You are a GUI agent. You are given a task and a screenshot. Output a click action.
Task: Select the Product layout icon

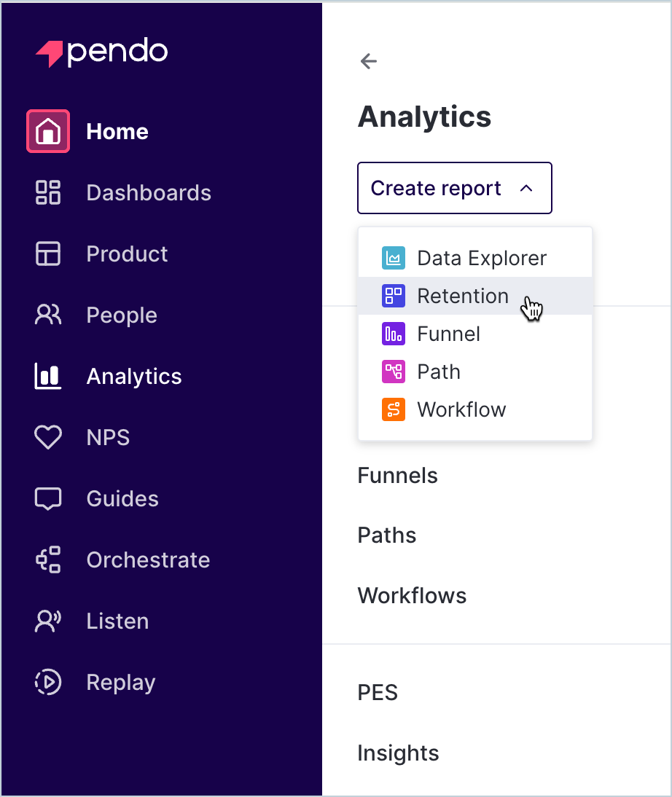point(48,254)
